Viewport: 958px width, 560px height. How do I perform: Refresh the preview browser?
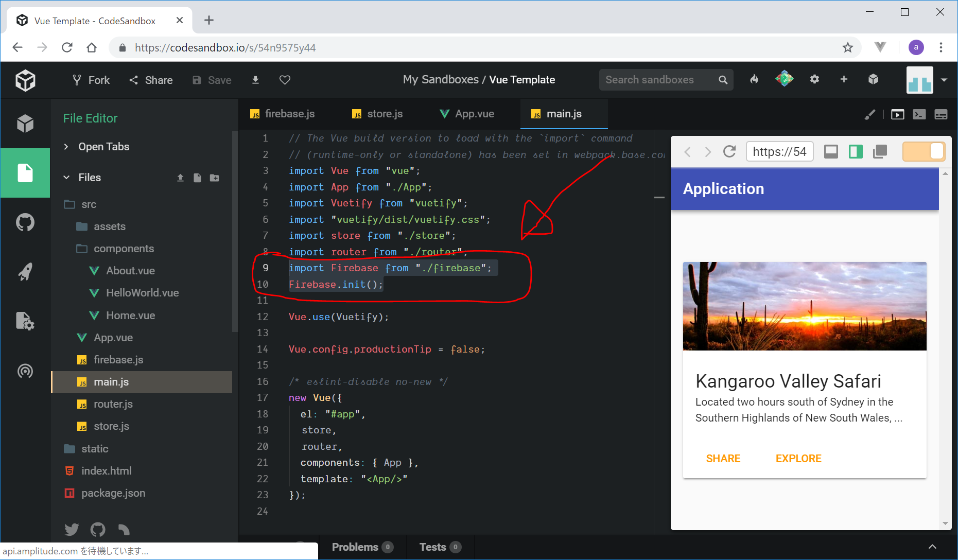(x=729, y=152)
